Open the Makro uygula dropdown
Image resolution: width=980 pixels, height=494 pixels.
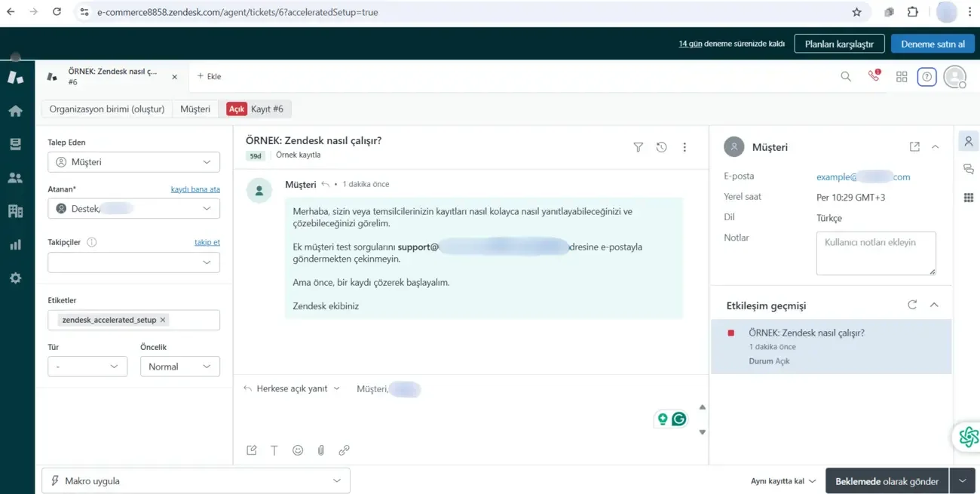click(196, 480)
